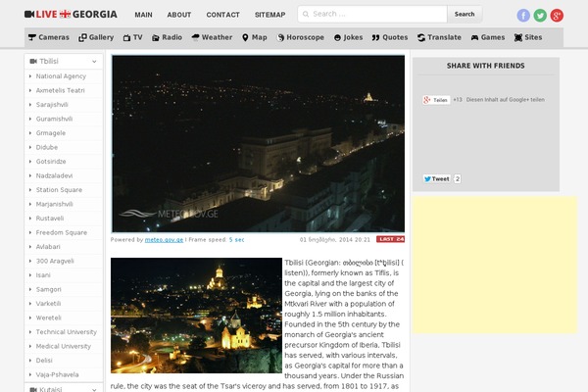Screen dimensions: 588x392
Task: Select Delisi camera
Action: (44, 360)
